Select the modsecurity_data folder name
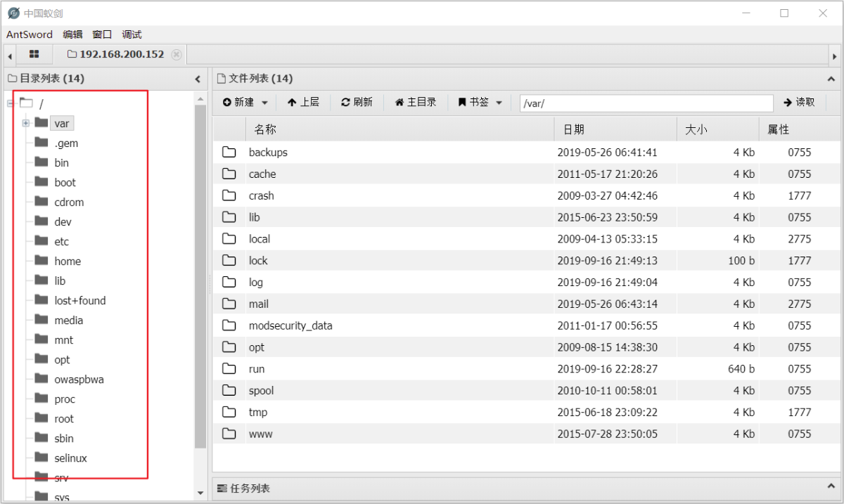 point(290,325)
